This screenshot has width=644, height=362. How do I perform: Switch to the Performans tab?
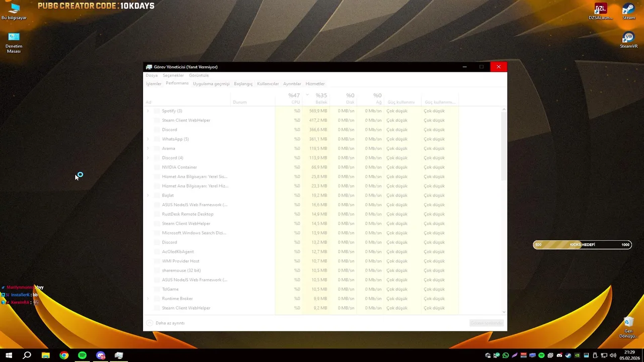pyautogui.click(x=177, y=83)
